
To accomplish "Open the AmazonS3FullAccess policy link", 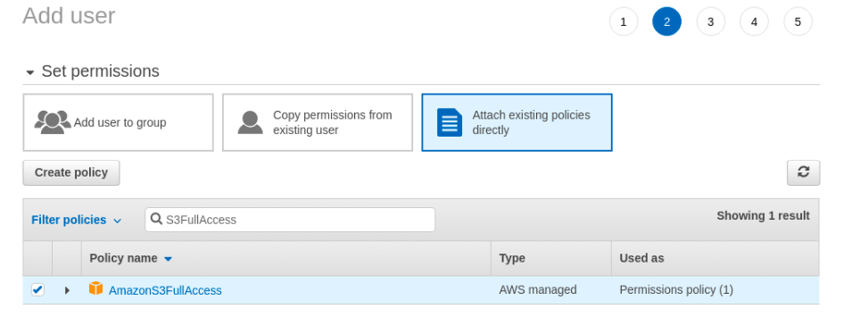I will 165,290.
